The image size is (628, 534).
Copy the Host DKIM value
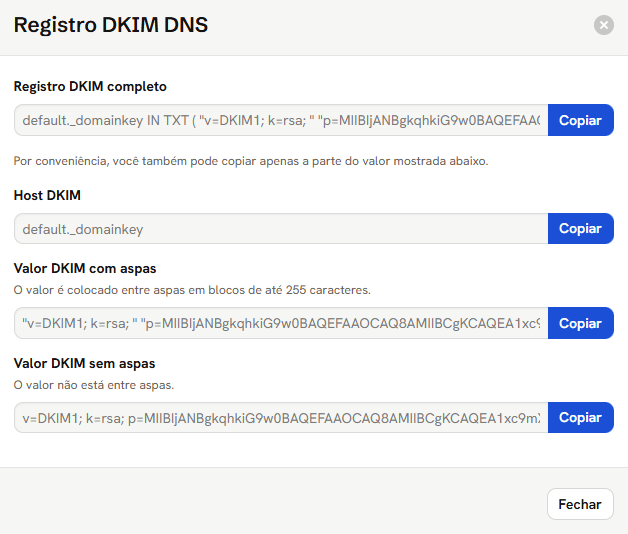580,228
